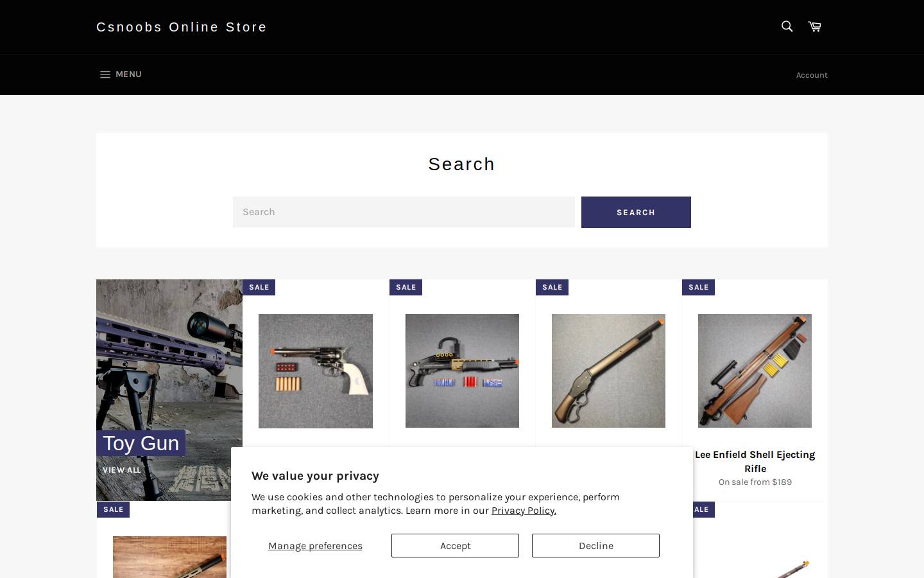Viewport: 924px width, 578px height.
Task: Open the Lee Enfield rifle thumbnail
Action: (755, 371)
